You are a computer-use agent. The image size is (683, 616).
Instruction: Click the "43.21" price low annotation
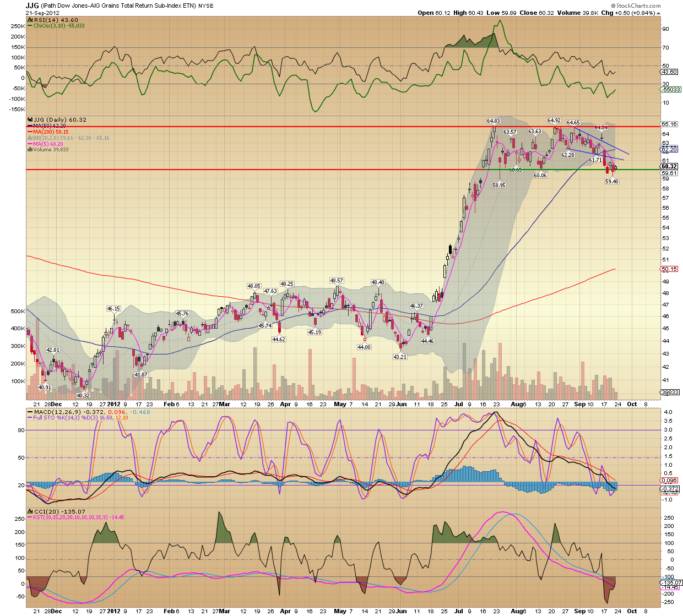pos(400,357)
